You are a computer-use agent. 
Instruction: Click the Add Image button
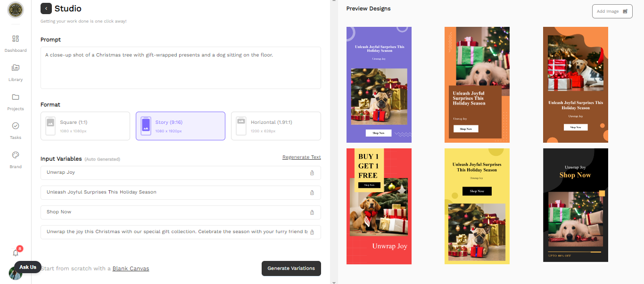coord(612,11)
